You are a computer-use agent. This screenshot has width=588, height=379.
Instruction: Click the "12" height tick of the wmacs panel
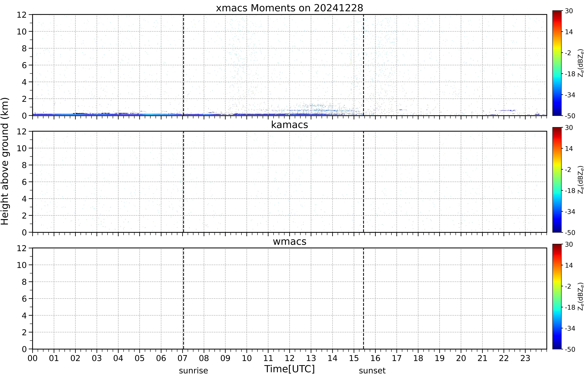pyautogui.click(x=22, y=248)
